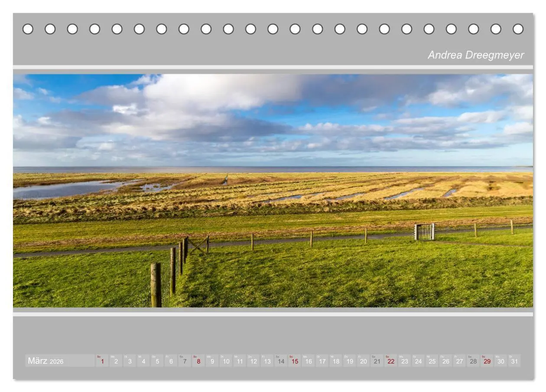Click Saturday day 21 in the strip
The height and width of the screenshot is (392, 546).
click(377, 361)
